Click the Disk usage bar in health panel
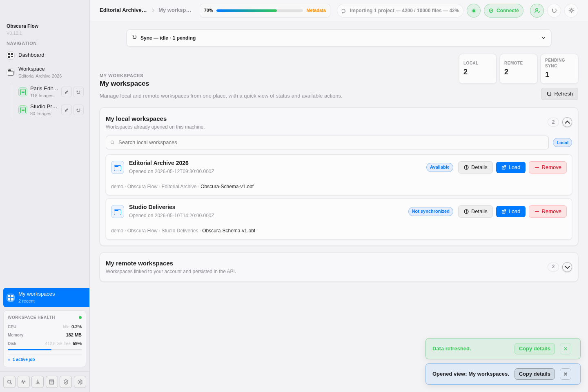This screenshot has height=392, width=588. coord(45,350)
